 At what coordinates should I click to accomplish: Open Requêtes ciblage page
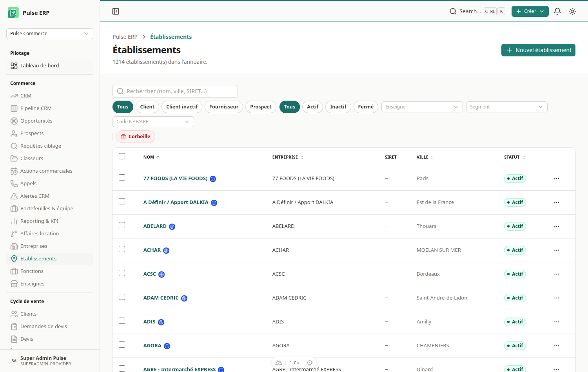click(x=50, y=146)
